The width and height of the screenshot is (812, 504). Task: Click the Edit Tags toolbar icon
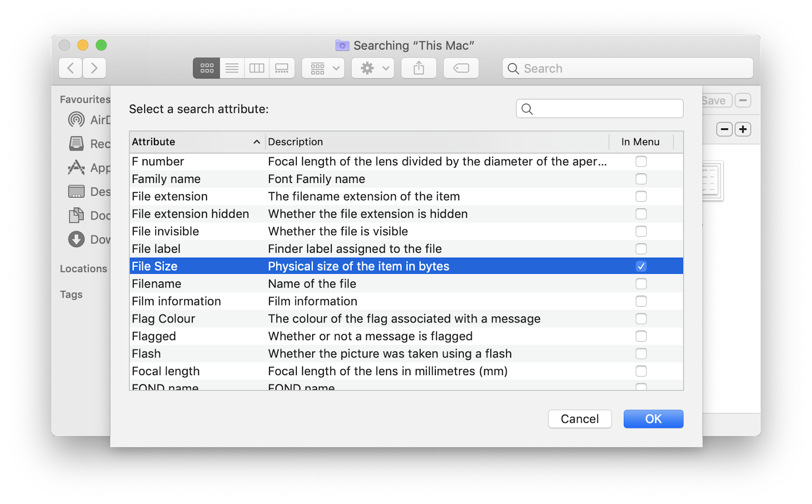[461, 68]
